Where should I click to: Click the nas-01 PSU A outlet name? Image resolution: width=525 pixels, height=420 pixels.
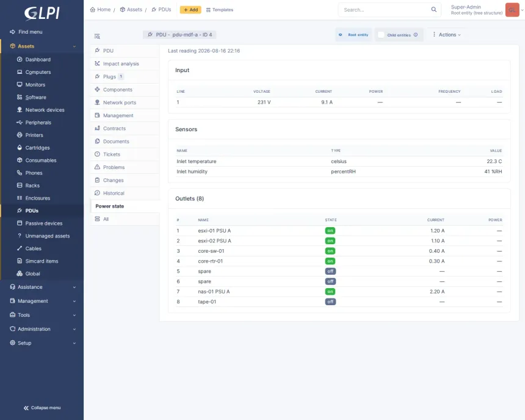pos(214,292)
